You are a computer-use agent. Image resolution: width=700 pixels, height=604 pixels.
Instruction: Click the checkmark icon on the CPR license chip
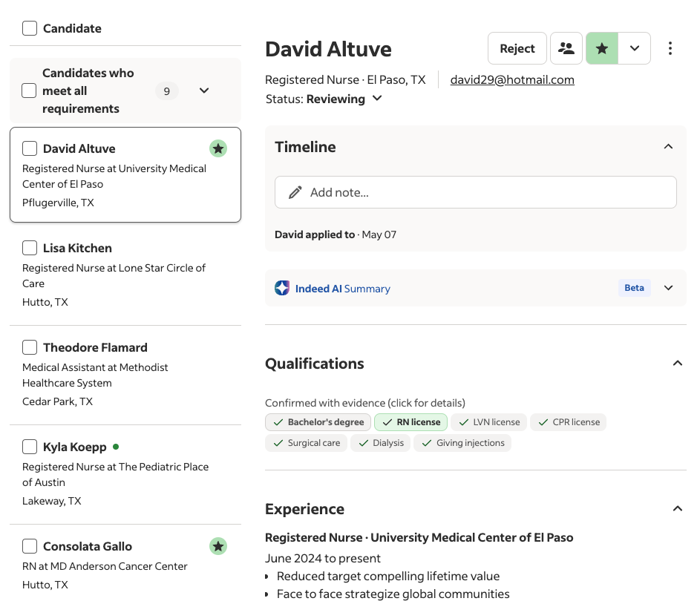point(541,421)
